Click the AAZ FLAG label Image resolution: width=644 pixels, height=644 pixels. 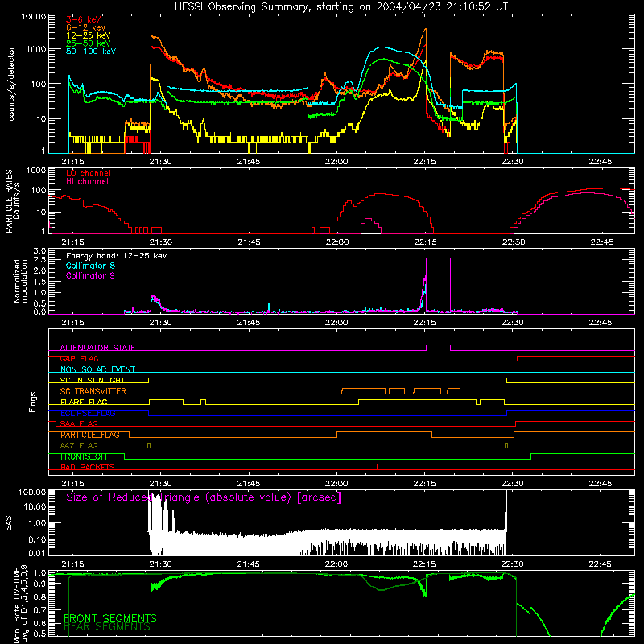79,445
